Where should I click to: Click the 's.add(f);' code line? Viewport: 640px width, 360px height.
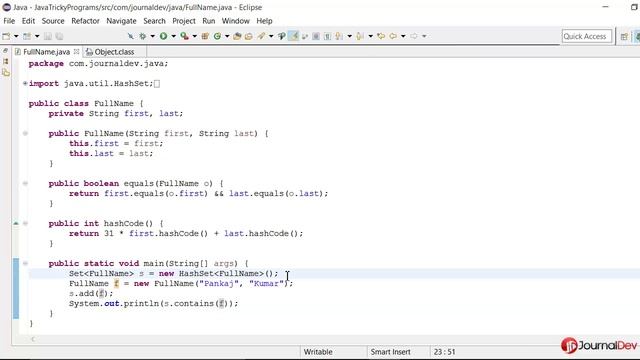click(91, 293)
